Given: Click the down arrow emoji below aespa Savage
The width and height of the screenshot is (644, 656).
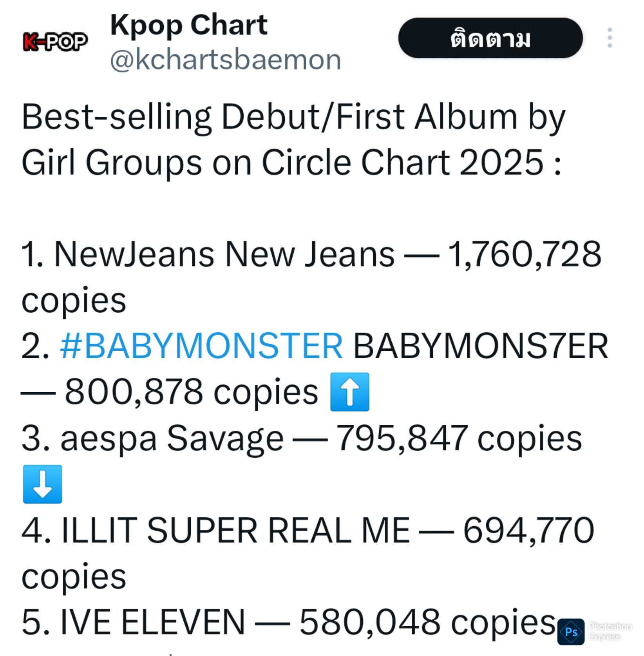Looking at the screenshot, I should pyautogui.click(x=42, y=484).
